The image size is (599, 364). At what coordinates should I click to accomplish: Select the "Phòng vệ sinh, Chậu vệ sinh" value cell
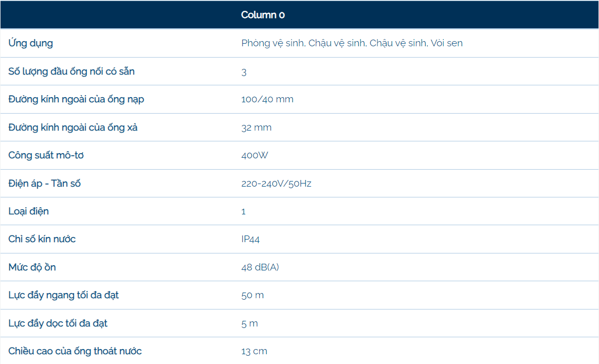point(352,43)
